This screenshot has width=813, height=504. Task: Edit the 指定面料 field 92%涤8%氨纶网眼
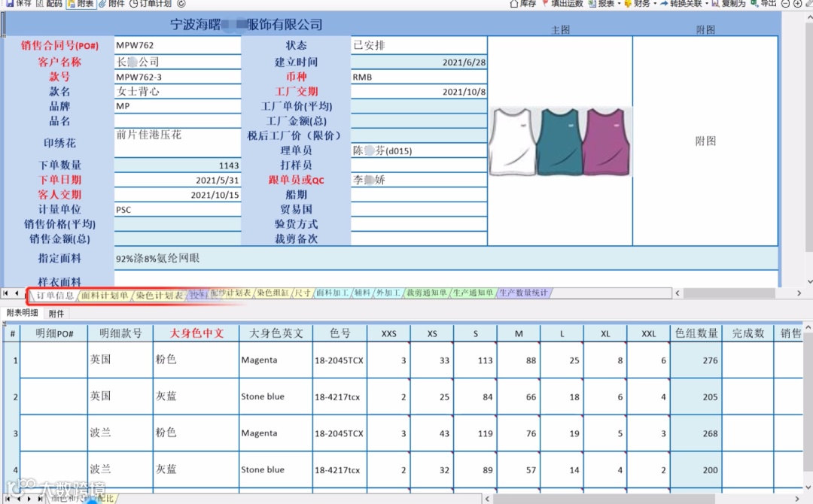point(446,258)
